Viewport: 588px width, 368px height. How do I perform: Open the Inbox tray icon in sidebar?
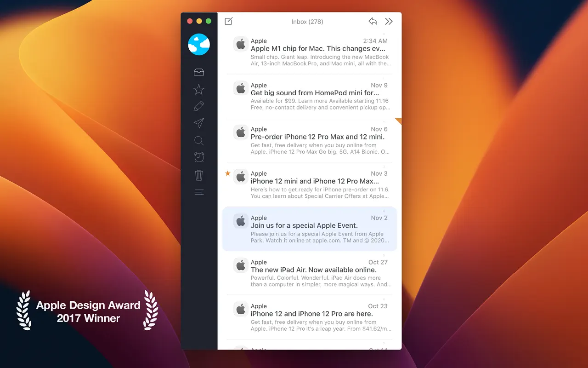pos(199,72)
